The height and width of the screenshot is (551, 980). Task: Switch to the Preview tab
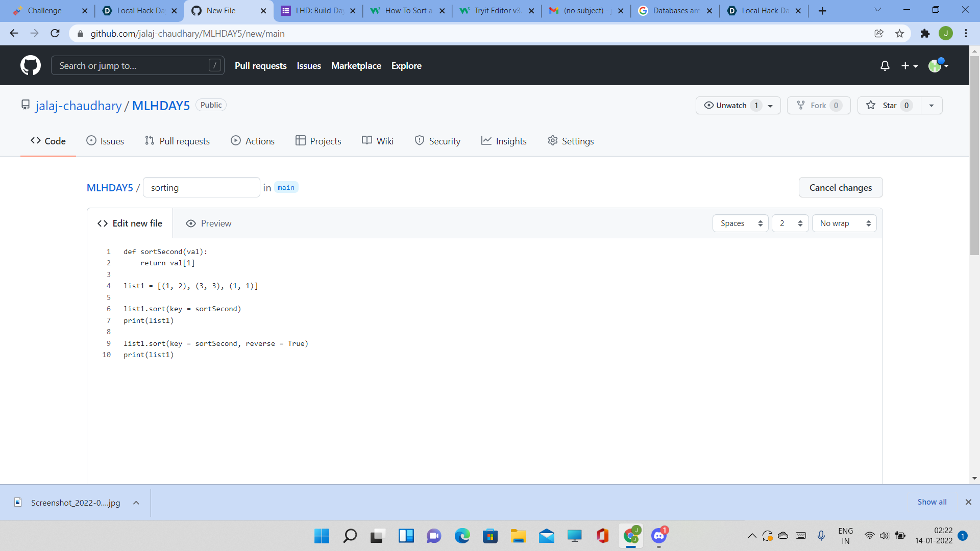(x=208, y=223)
